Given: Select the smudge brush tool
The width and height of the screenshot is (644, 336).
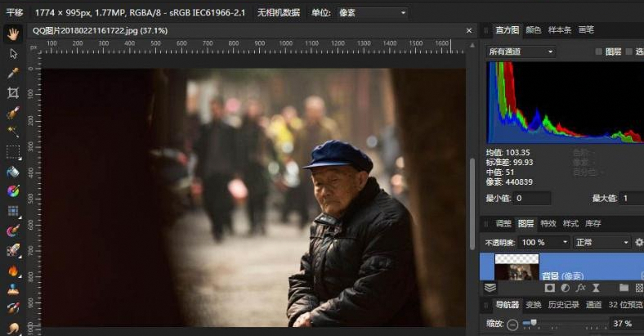Looking at the screenshot, I should click(x=13, y=328).
